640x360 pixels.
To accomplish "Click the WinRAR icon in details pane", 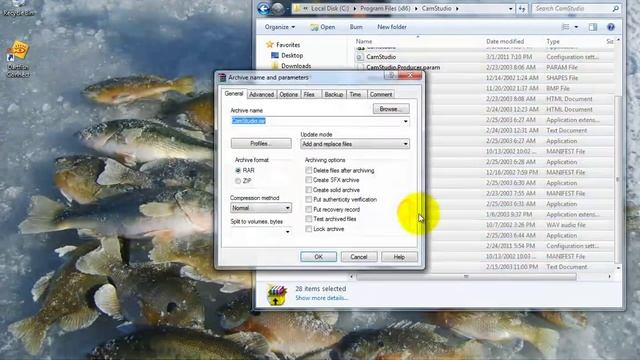I will point(277,295).
